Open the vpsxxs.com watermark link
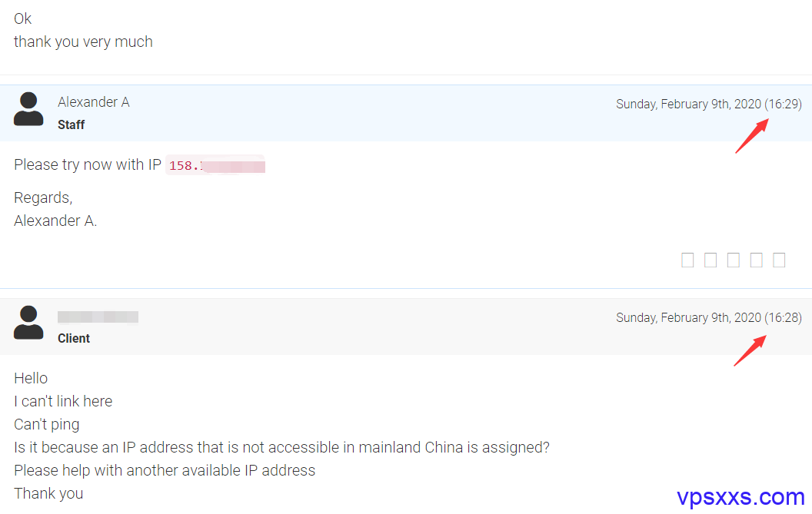The height and width of the screenshot is (514, 812). (740, 497)
